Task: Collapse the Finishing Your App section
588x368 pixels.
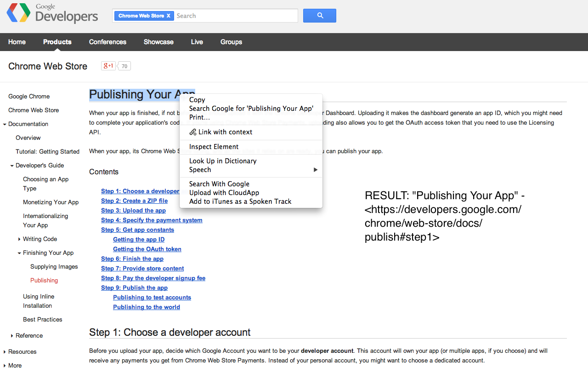Action: point(19,253)
